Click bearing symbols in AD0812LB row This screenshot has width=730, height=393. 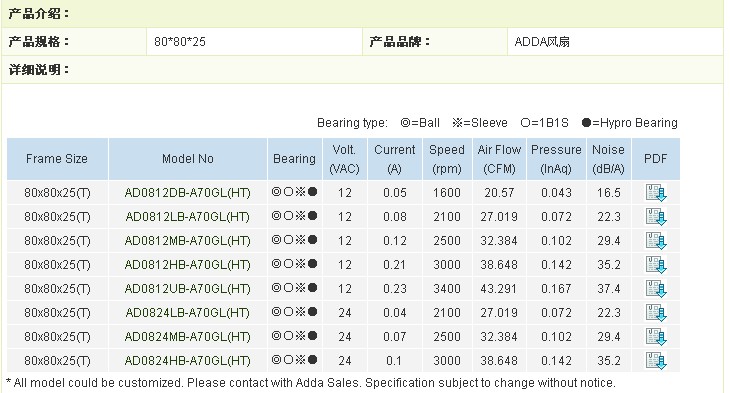[x=294, y=216]
